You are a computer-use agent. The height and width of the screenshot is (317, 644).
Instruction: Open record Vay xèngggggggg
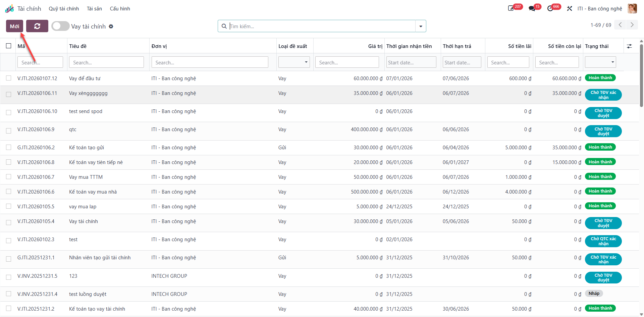(x=88, y=93)
